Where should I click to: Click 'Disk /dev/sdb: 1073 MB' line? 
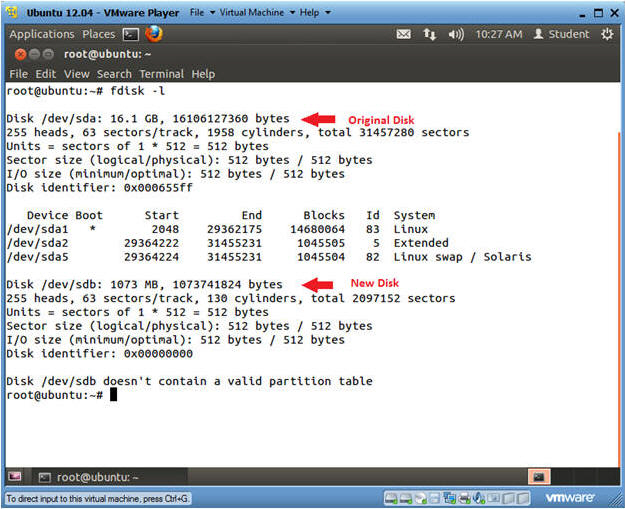[144, 285]
